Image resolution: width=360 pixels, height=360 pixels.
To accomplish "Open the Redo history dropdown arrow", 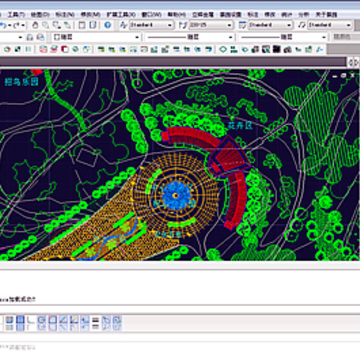I will pos(23,25).
